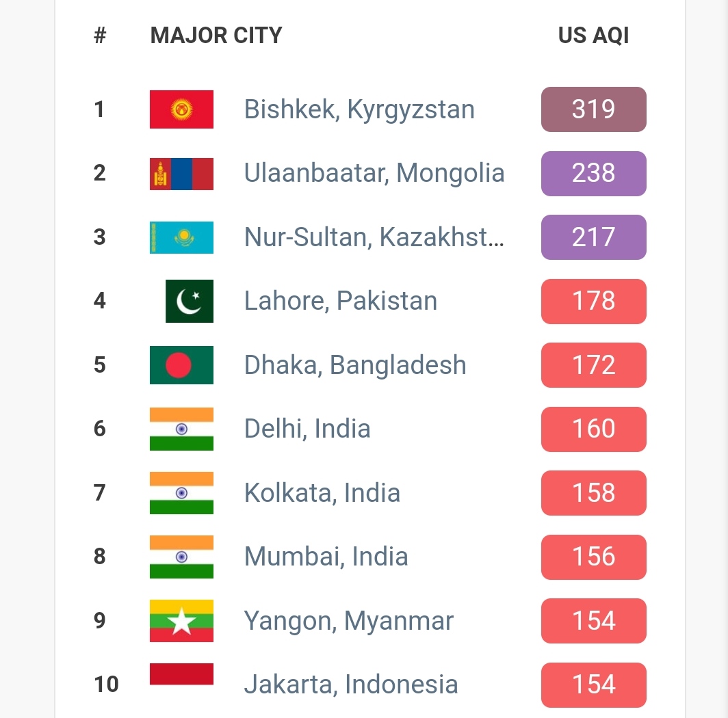Click the Bangladesh flag icon
728x718 pixels.
point(181,365)
